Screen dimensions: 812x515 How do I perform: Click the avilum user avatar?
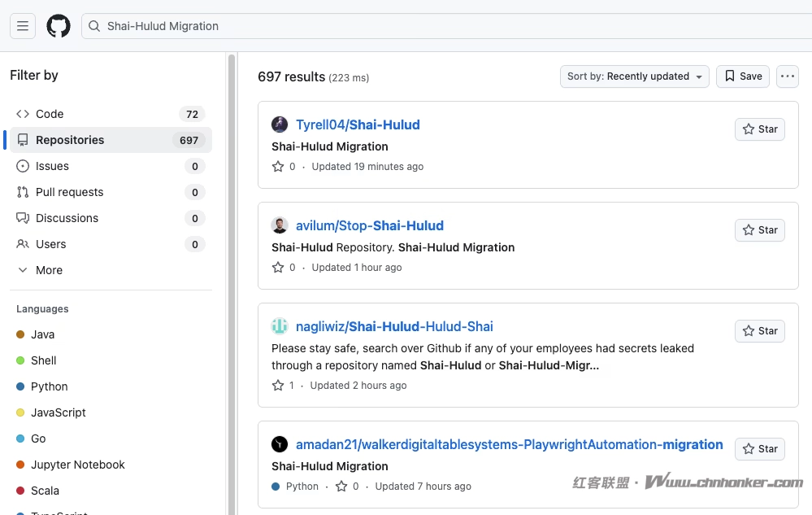[x=280, y=225]
